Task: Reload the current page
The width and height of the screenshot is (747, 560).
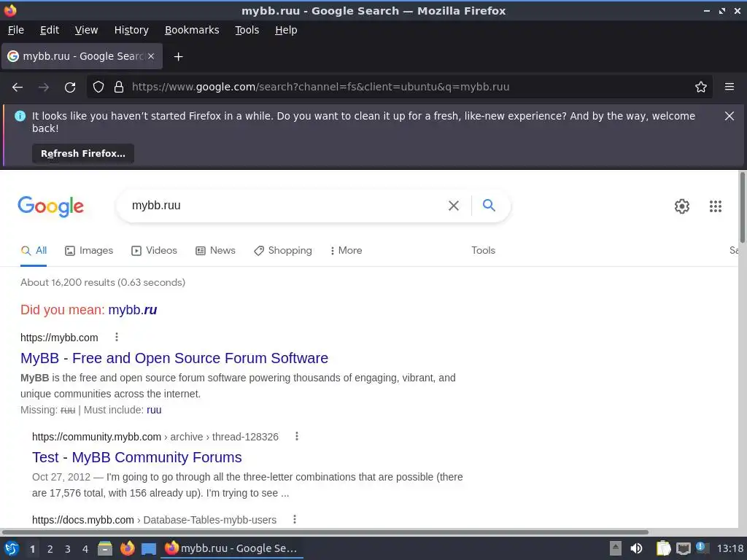Action: (70, 87)
